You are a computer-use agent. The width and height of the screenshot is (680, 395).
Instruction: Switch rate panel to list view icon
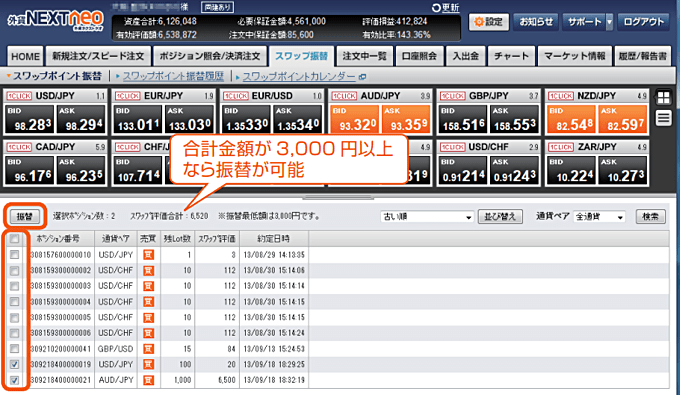coord(664,118)
